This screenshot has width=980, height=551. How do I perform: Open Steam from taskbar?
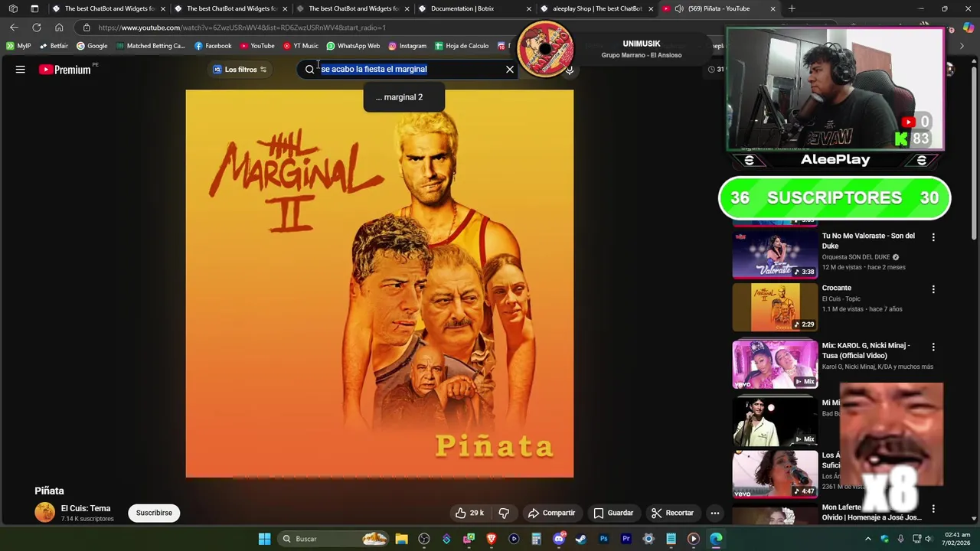pos(581,539)
